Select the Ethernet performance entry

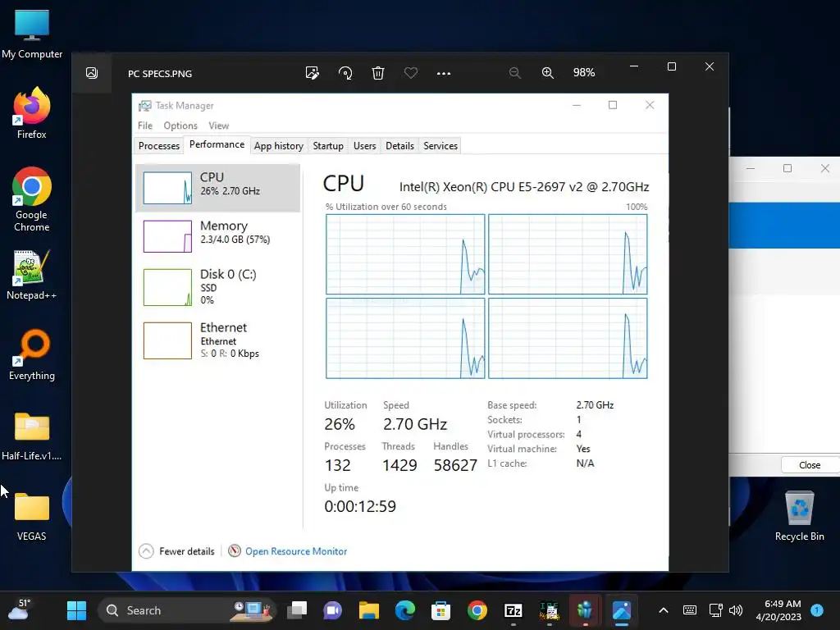217,340
